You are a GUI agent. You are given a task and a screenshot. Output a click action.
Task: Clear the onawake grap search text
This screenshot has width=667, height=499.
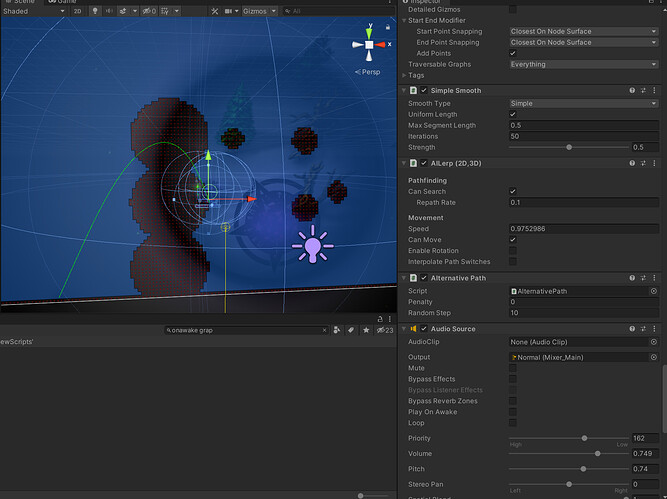[324, 330]
